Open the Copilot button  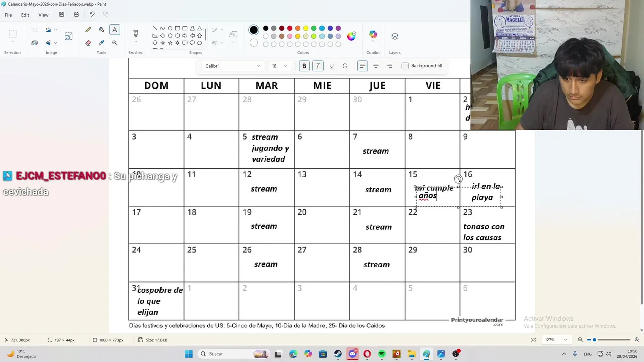(373, 35)
